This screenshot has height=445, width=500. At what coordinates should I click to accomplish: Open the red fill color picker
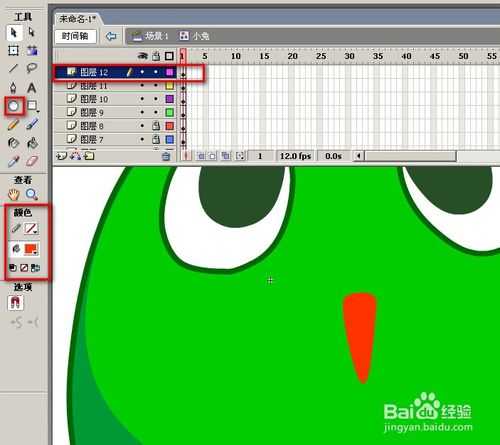(31, 249)
